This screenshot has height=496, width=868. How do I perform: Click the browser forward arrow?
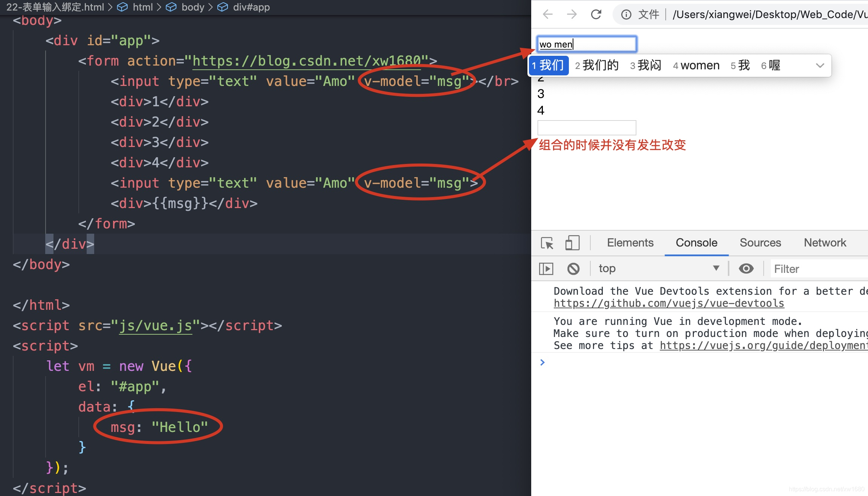[x=572, y=15]
